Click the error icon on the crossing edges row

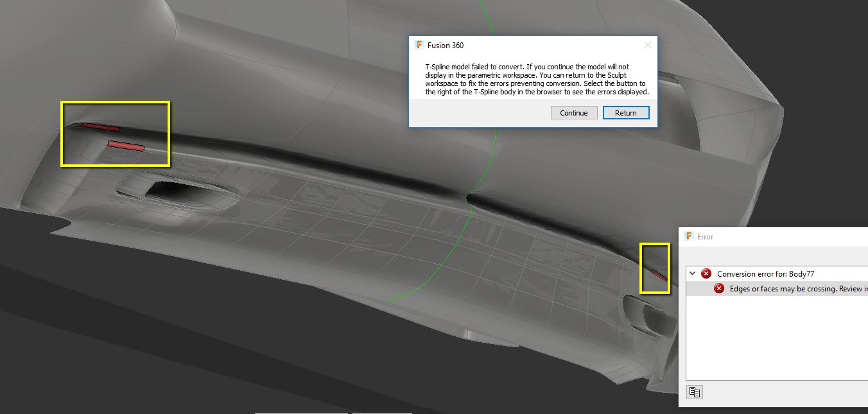719,288
